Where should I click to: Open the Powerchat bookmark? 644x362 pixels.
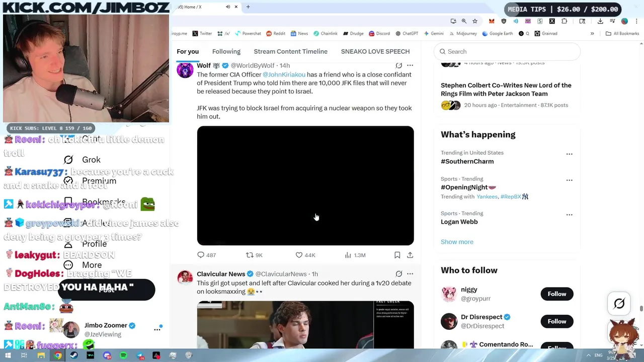click(248, 34)
